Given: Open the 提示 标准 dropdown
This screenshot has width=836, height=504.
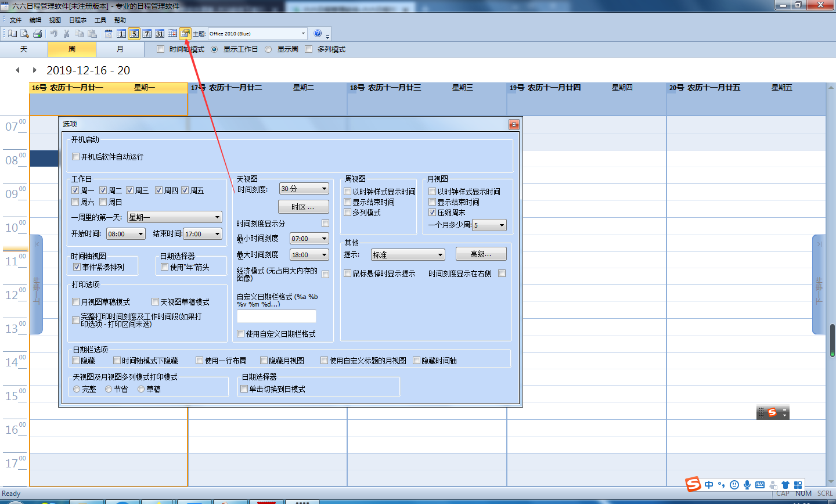Looking at the screenshot, I should click(408, 255).
